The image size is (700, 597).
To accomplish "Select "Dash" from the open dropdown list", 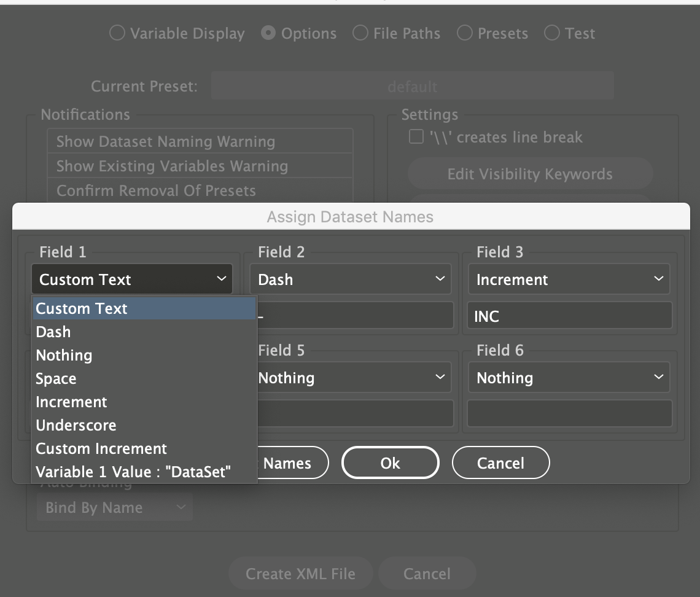I will click(53, 332).
